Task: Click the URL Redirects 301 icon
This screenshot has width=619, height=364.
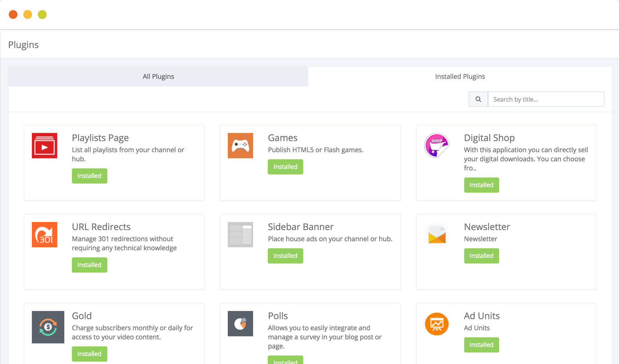Action: pos(44,235)
